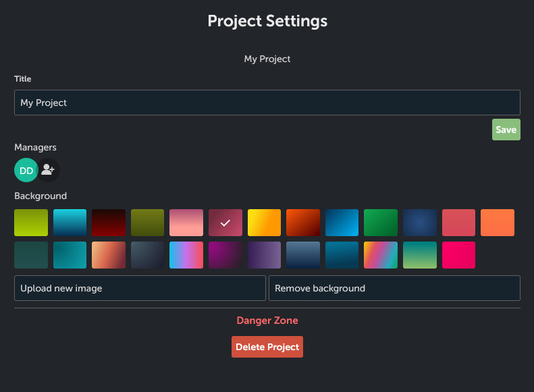Select the blue-purple-red gradient background

click(186, 255)
